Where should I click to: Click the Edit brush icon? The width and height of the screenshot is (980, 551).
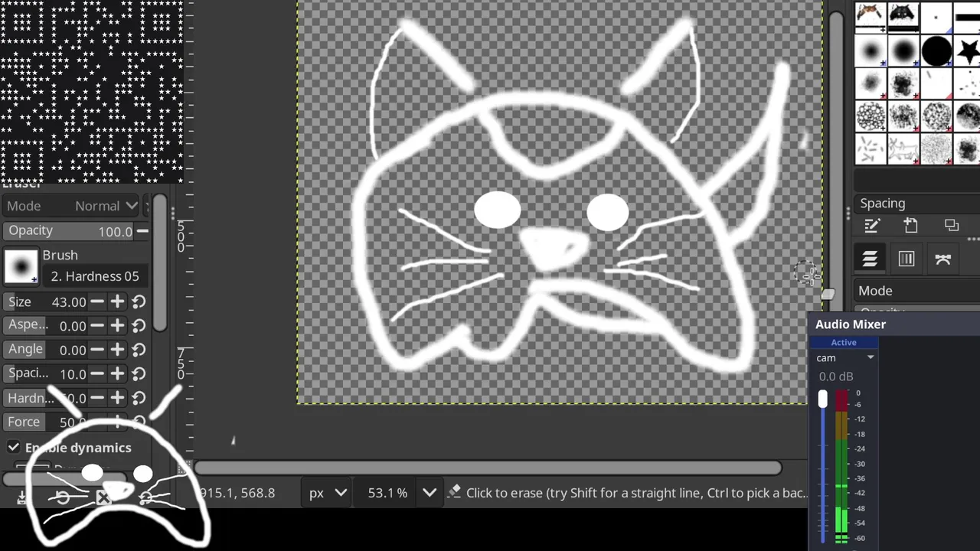coord(872,226)
